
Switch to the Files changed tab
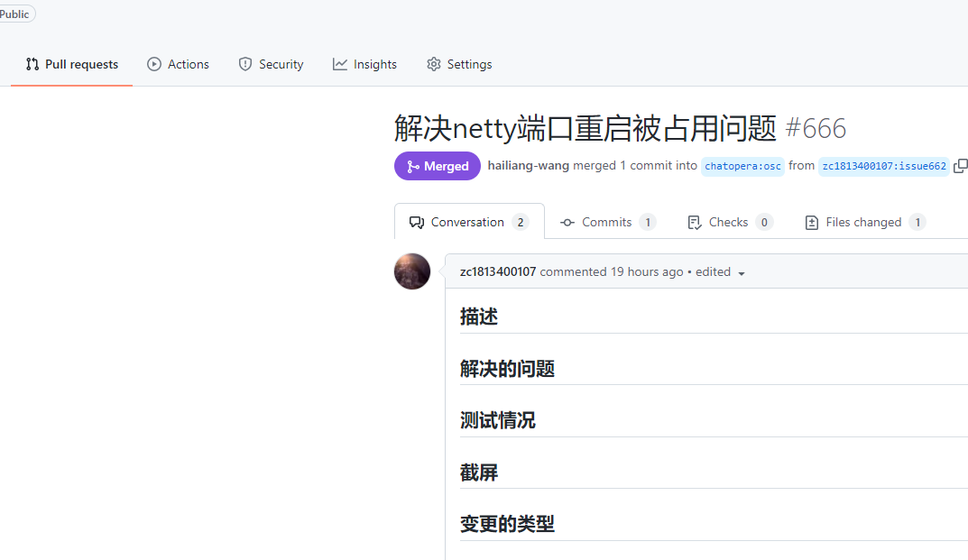click(865, 222)
